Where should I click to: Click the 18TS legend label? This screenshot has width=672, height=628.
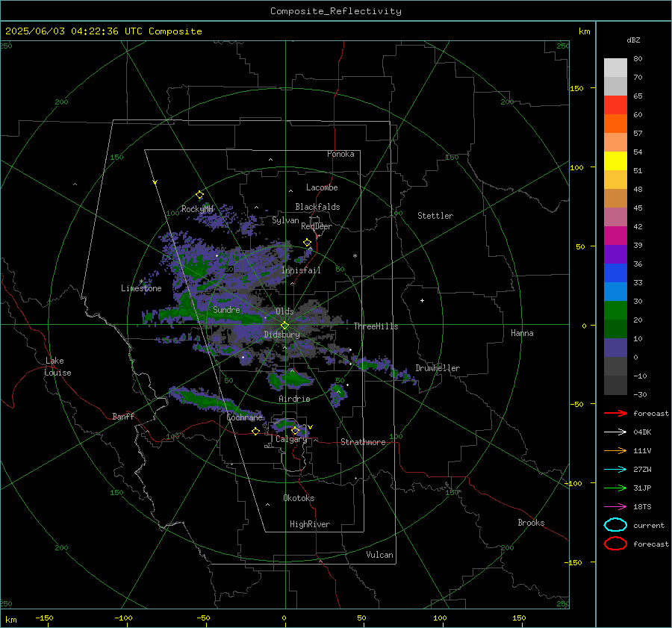642,507
